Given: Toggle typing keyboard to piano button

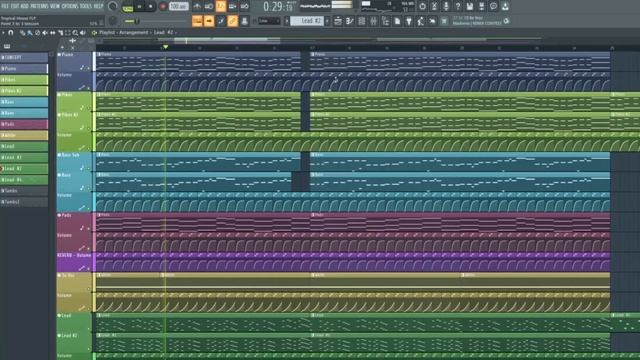Looking at the screenshot, I should pyautogui.click(x=197, y=21).
